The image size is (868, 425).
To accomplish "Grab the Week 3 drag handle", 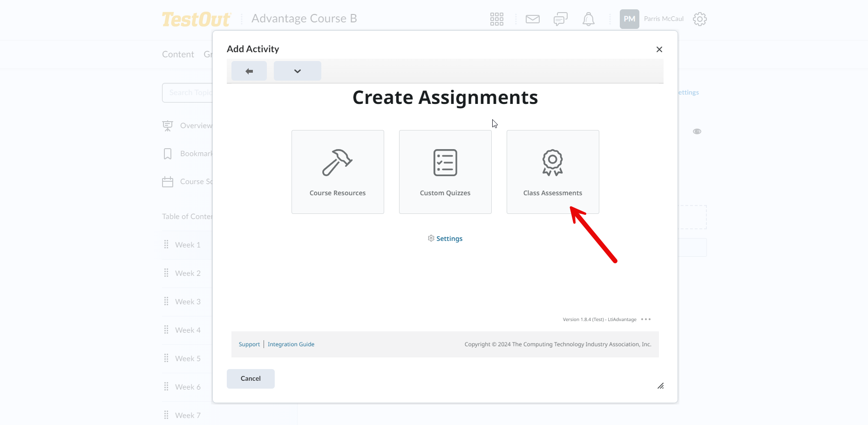I will coord(166,302).
